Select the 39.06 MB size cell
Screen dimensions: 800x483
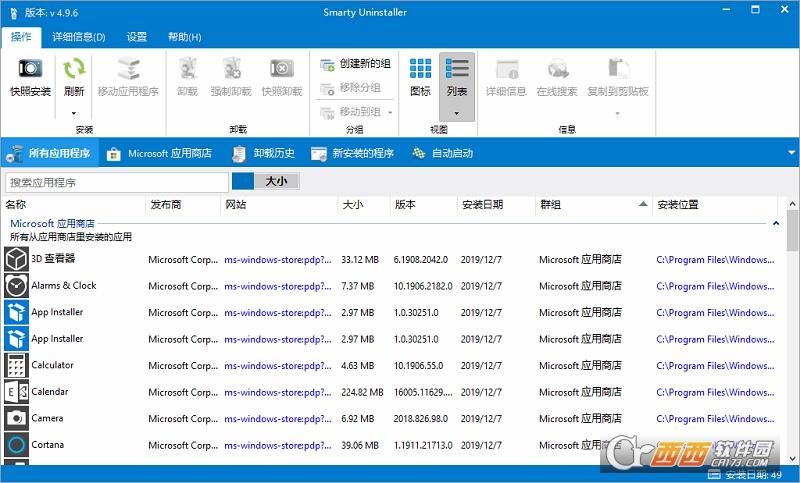(x=360, y=445)
